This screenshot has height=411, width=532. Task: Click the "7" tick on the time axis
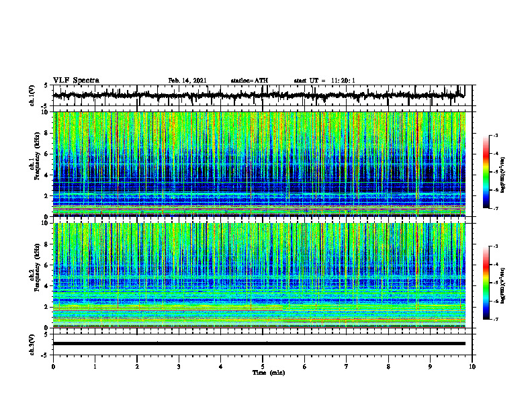(x=347, y=367)
